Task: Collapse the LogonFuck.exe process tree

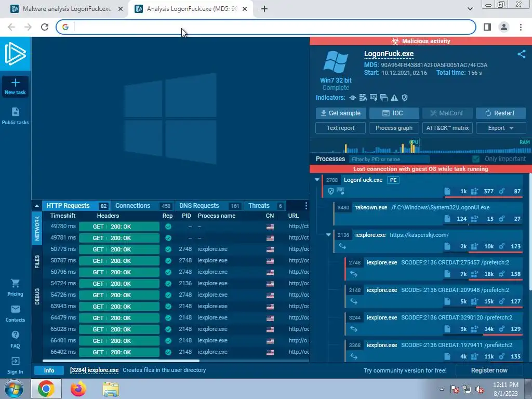Action: point(317,180)
